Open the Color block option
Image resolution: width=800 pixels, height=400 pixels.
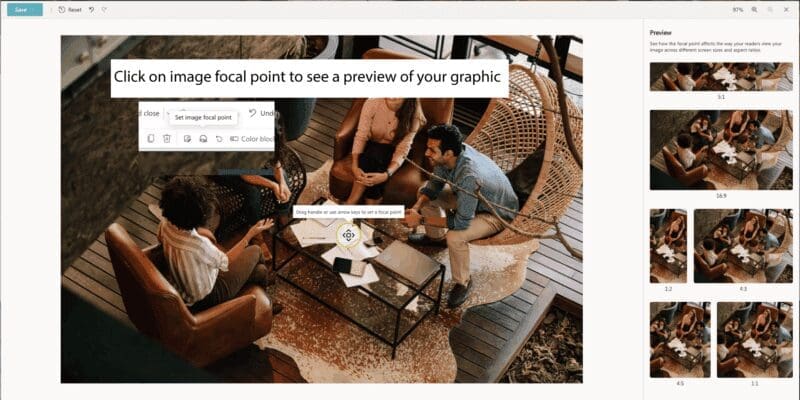click(x=252, y=139)
